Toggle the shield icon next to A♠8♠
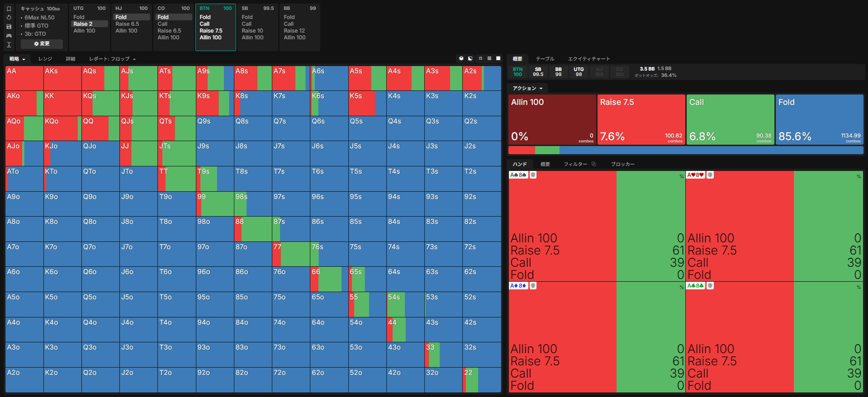This screenshot has width=868, height=397. [x=533, y=175]
